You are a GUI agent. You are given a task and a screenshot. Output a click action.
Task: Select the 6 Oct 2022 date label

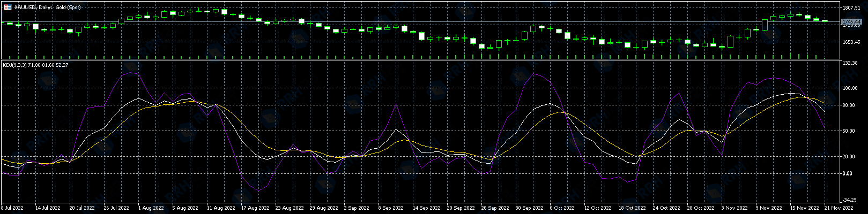[x=562, y=208]
